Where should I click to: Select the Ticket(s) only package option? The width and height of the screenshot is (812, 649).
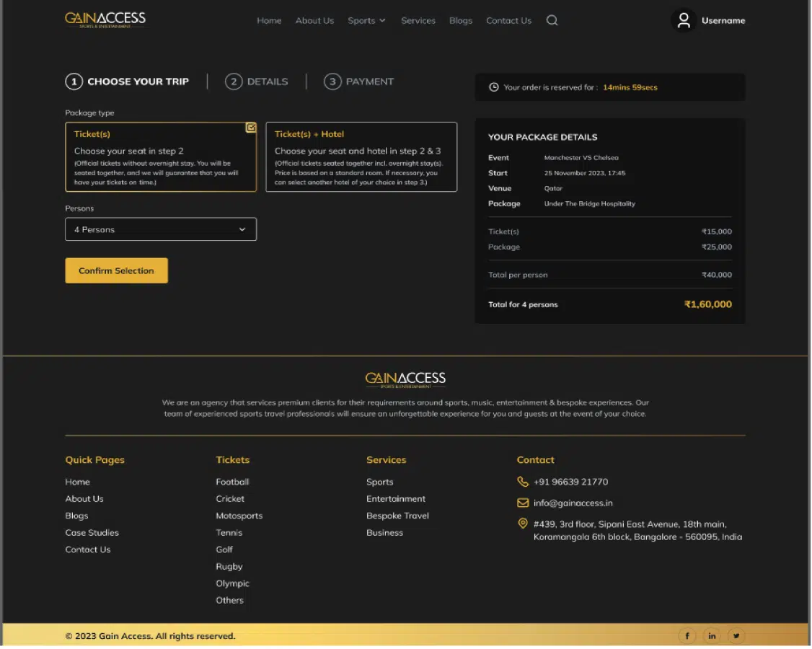click(x=161, y=157)
